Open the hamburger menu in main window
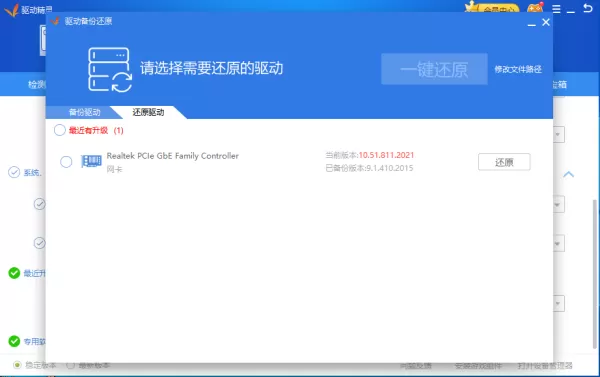The image size is (600, 377). click(x=556, y=9)
